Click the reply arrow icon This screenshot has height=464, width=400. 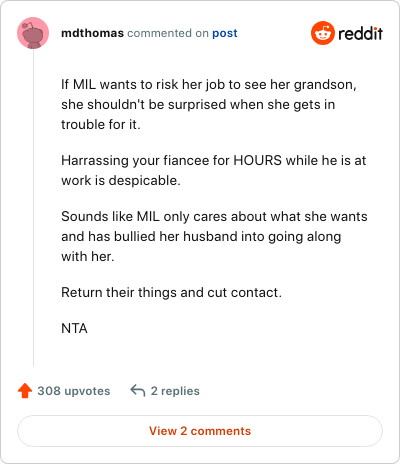pyautogui.click(x=138, y=390)
